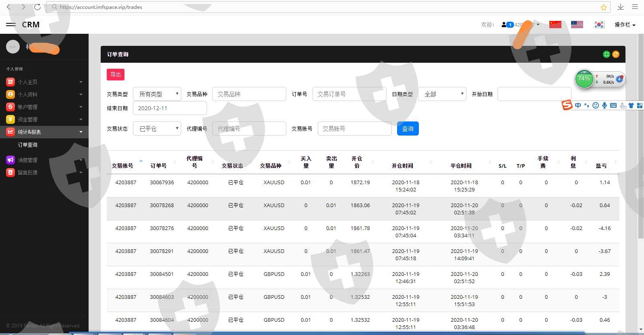Open the 日期类型 dropdown showing 全部
The image size is (644, 335).
[x=442, y=94]
